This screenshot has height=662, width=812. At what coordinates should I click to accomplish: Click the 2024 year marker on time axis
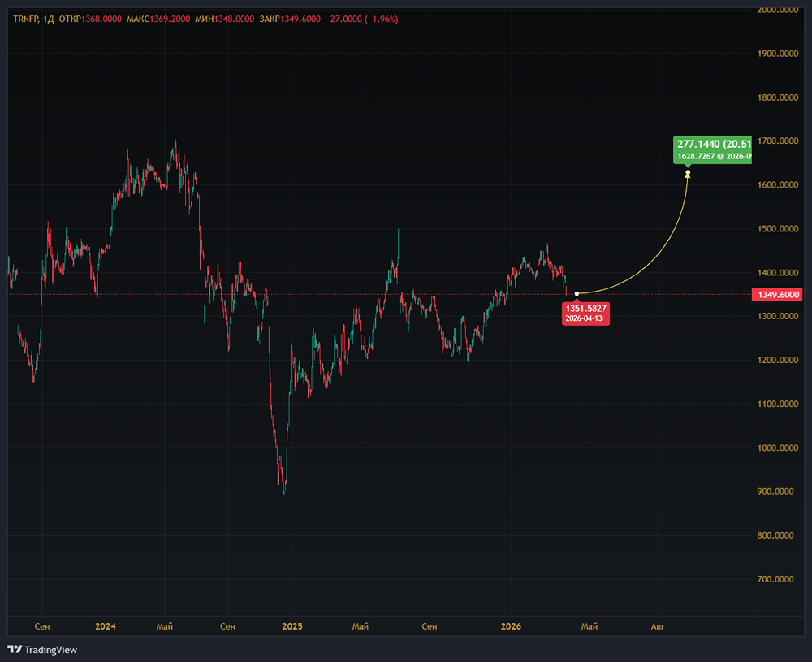[x=106, y=626]
